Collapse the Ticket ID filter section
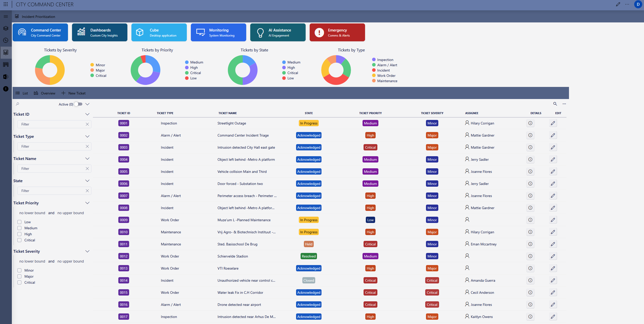 pos(87,114)
